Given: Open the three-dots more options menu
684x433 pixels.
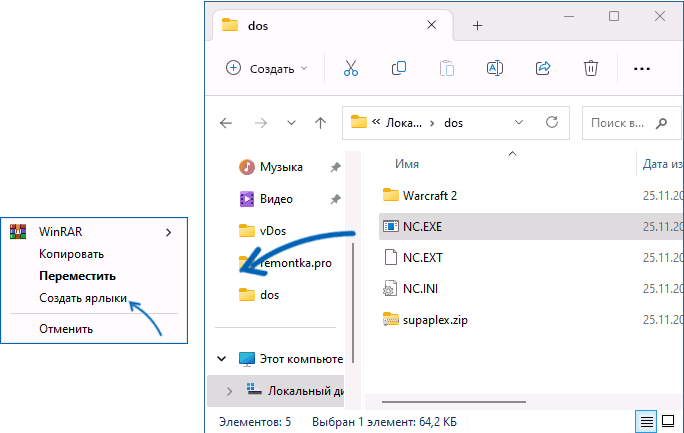Looking at the screenshot, I should pyautogui.click(x=642, y=68).
